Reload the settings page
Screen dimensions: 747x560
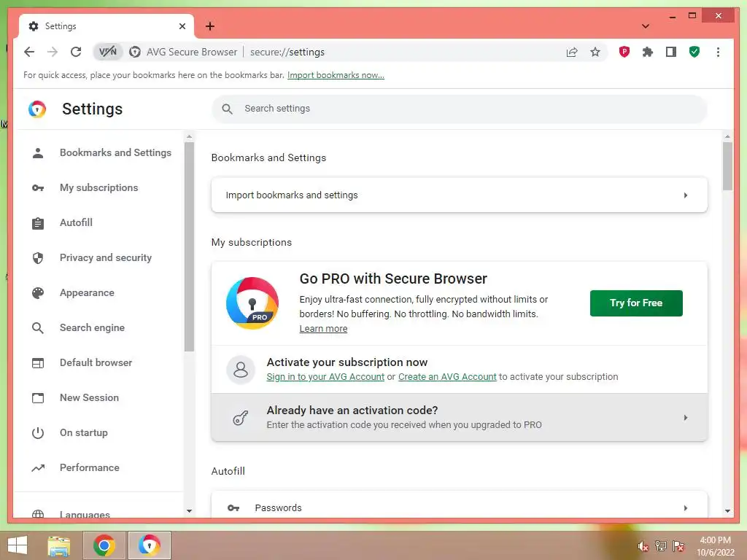[76, 52]
